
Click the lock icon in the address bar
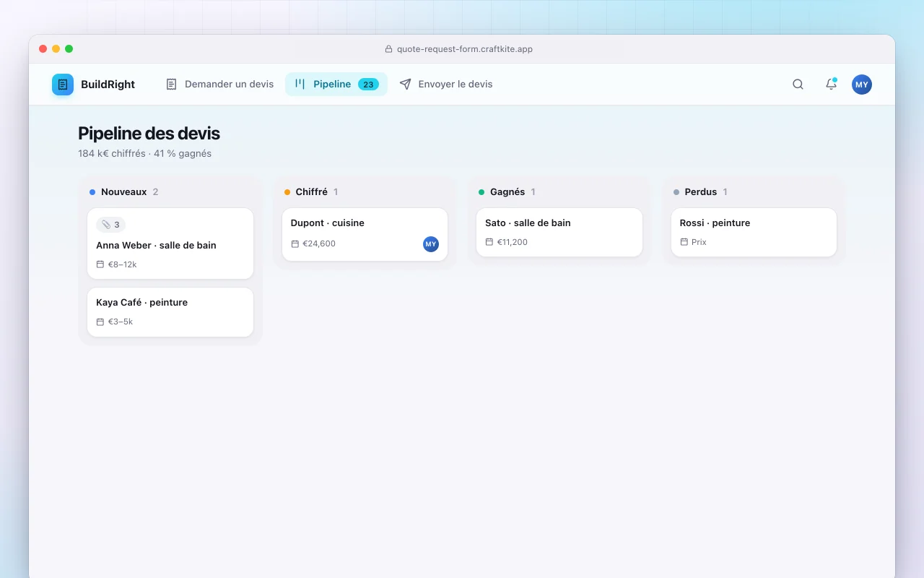[x=388, y=49]
